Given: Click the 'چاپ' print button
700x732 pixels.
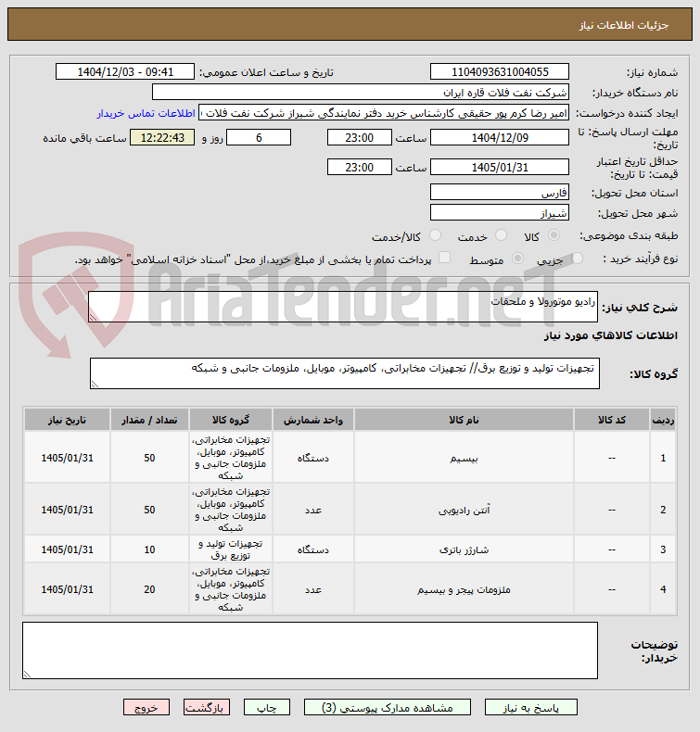Looking at the screenshot, I should click(x=267, y=707).
